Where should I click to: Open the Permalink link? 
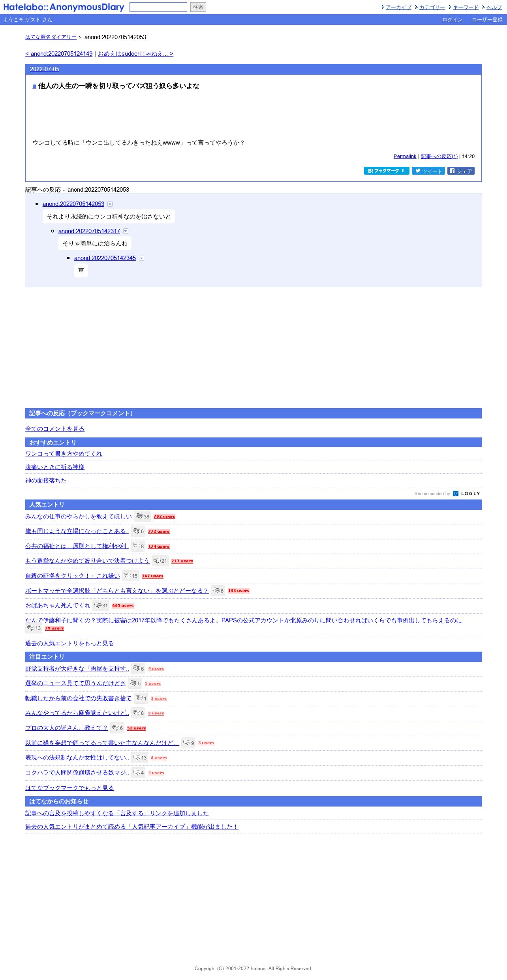405,156
